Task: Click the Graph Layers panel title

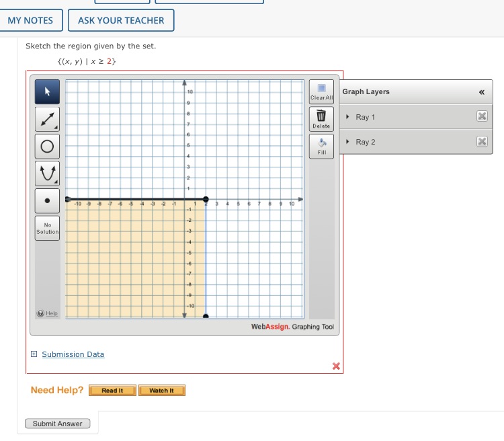Action: [366, 91]
